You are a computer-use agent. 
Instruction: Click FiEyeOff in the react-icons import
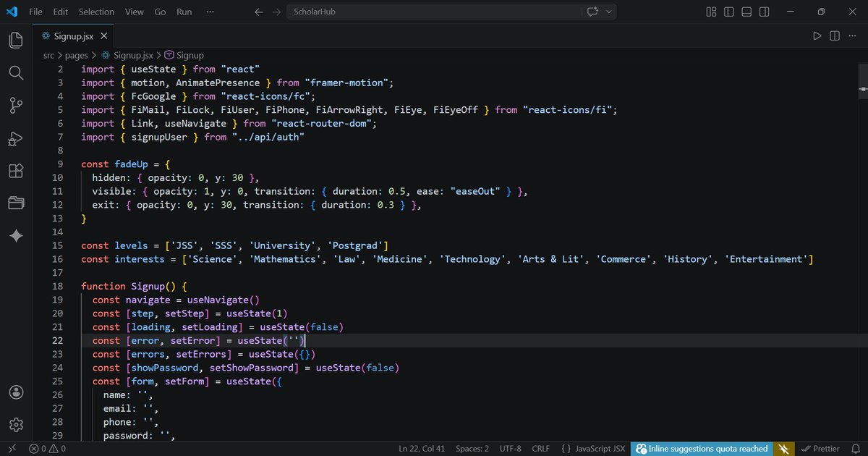pos(456,110)
